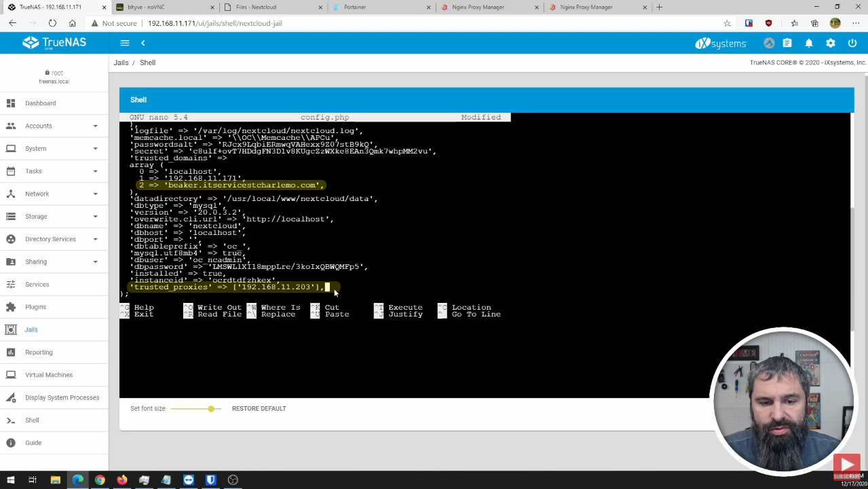This screenshot has height=489, width=868.
Task: Expand the System menu
Action: pyautogui.click(x=54, y=149)
